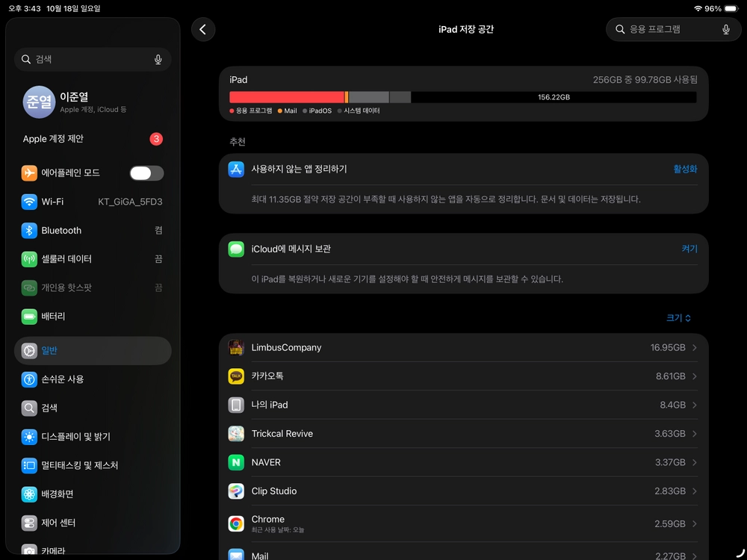Image resolution: width=747 pixels, height=560 pixels.
Task: Tap 활성화 to offload unused apps
Action: pyautogui.click(x=685, y=169)
